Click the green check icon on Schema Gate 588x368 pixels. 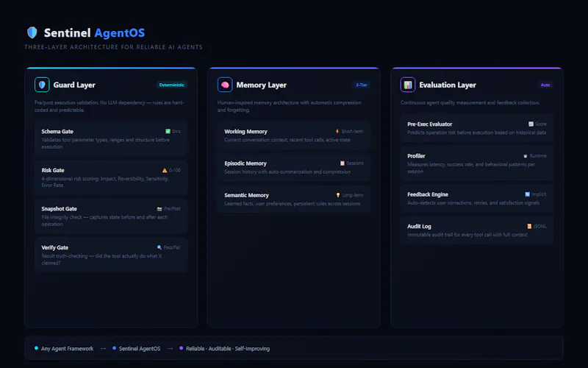[168, 132]
